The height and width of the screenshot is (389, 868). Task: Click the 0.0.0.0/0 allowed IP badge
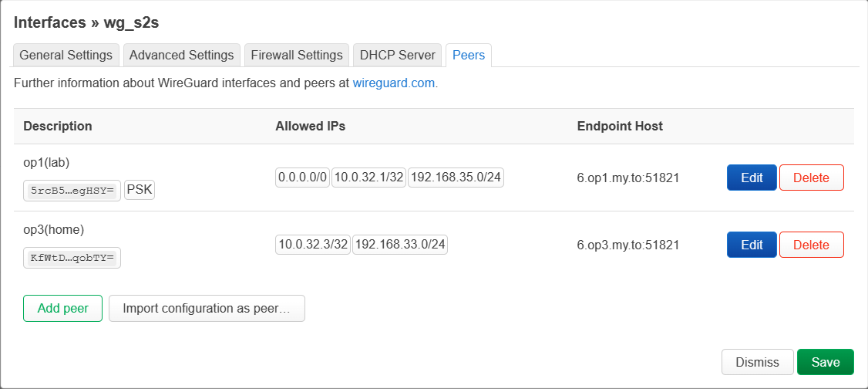[x=303, y=178]
